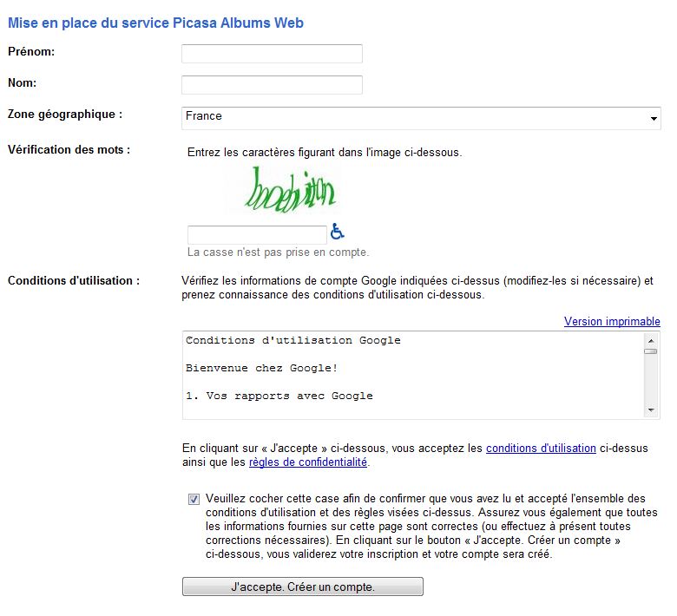Click the green captcha image
Screen dimensions: 677x616
tap(290, 190)
